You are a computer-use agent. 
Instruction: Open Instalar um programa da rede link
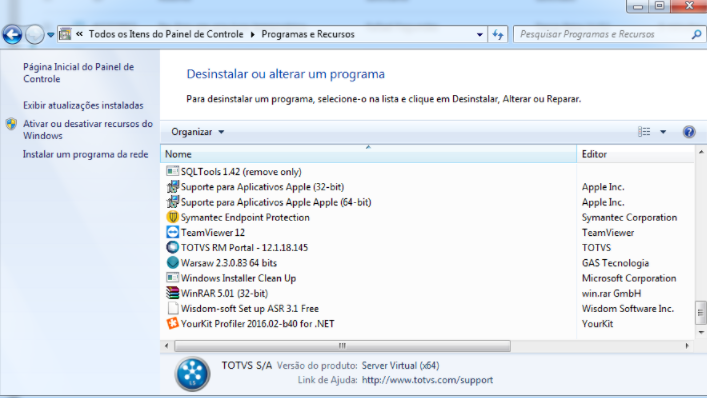[x=85, y=154]
